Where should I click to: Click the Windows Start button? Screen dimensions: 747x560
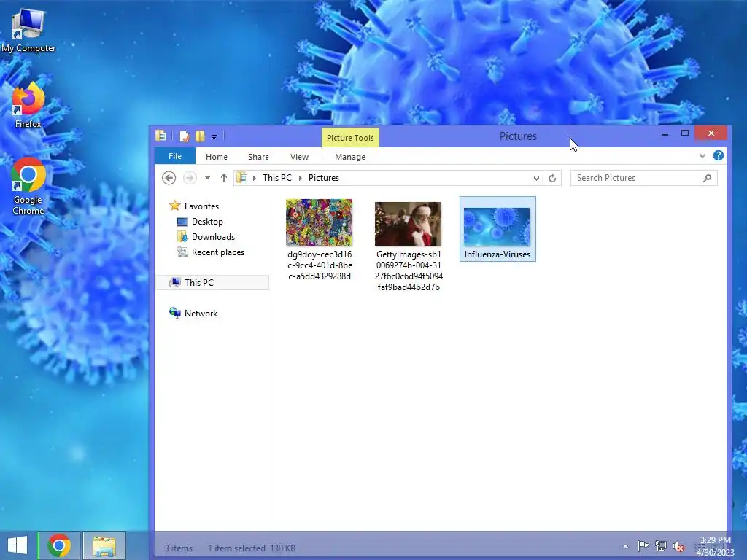tap(18, 545)
